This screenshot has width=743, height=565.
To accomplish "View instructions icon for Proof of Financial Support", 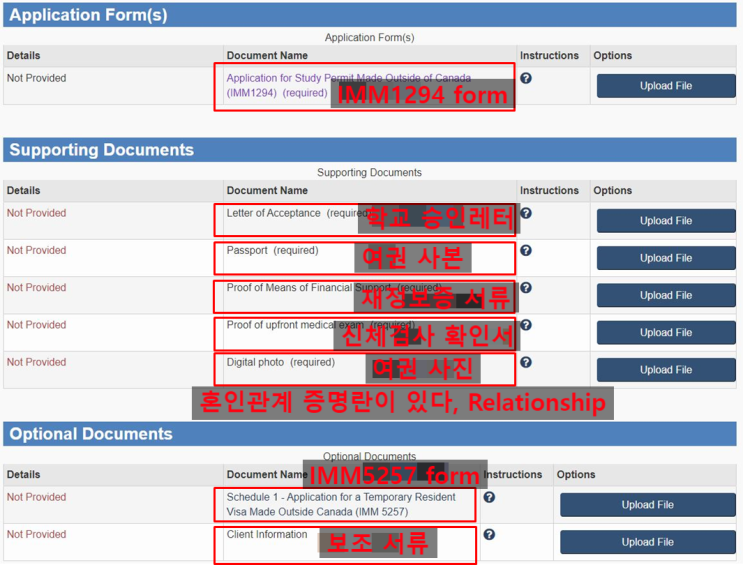I will (x=526, y=288).
